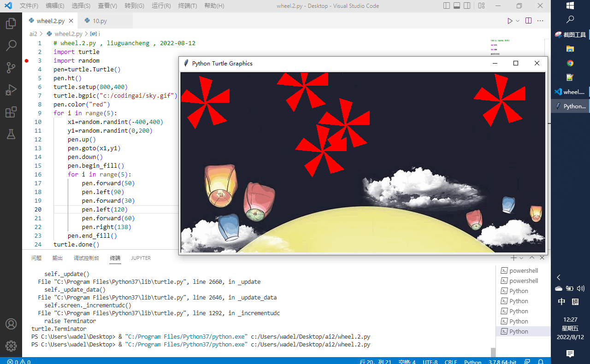
Task: Toggle the breakpoint on line 3
Action: [27, 61]
